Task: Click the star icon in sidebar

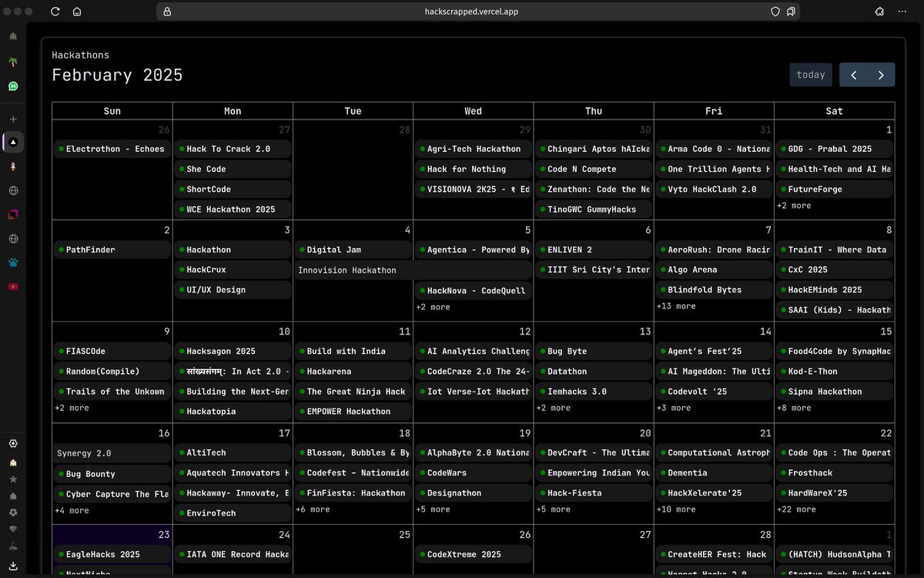Action: coord(13,479)
